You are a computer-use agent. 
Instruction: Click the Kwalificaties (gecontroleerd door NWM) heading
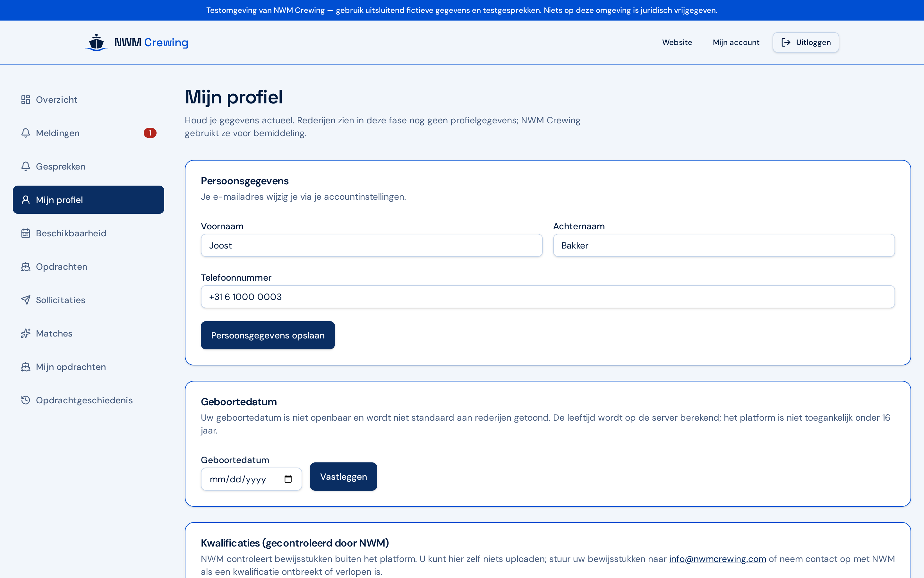[295, 543]
